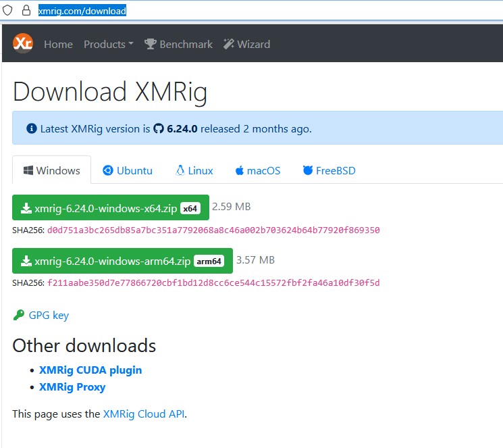Image resolution: width=503 pixels, height=448 pixels.
Task: Open the Home navigation link
Action: [58, 44]
